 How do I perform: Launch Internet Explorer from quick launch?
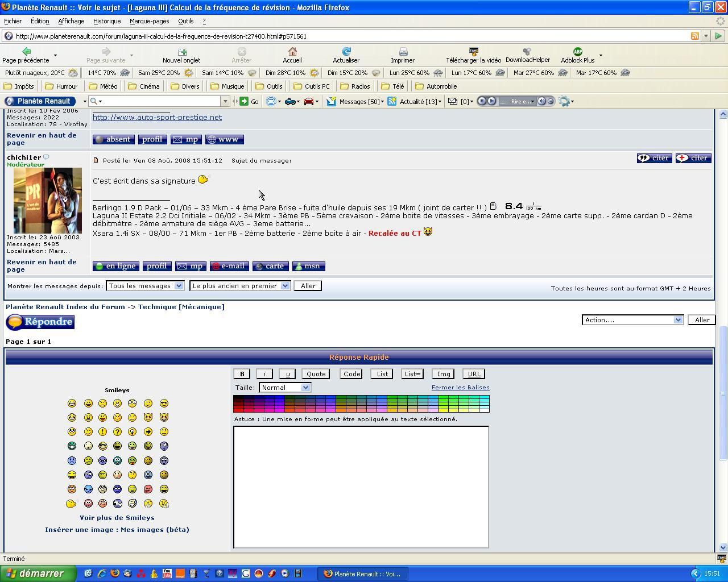tap(101, 573)
